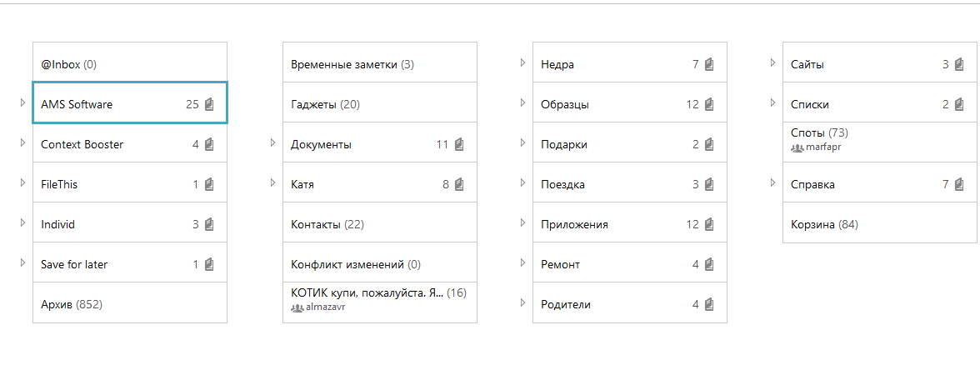Click the stack icon beside Сайты
Viewport: 980px width, 380px height.
[959, 65]
